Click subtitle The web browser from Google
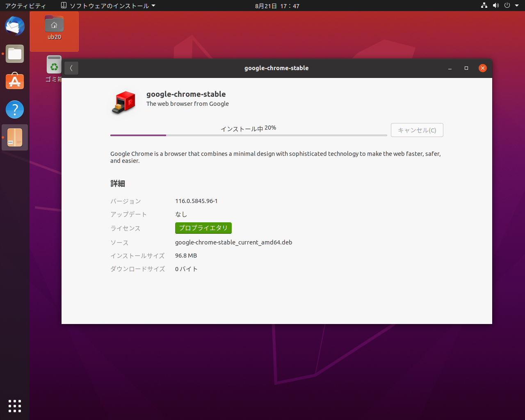This screenshot has width=525, height=420. (x=187, y=104)
